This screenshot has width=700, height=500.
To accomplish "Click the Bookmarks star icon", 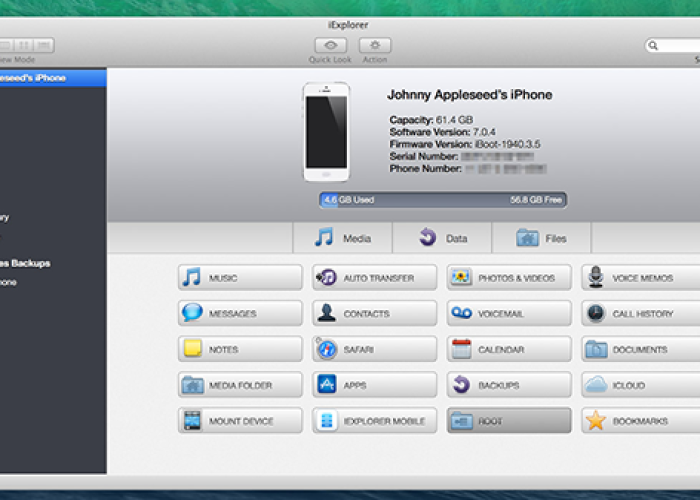I will point(596,420).
